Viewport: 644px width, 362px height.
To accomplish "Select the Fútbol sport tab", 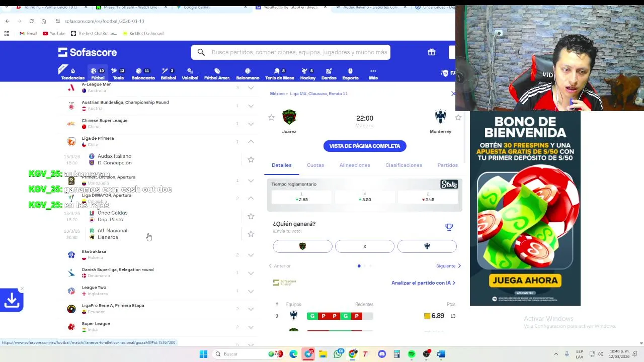I will [98, 74].
